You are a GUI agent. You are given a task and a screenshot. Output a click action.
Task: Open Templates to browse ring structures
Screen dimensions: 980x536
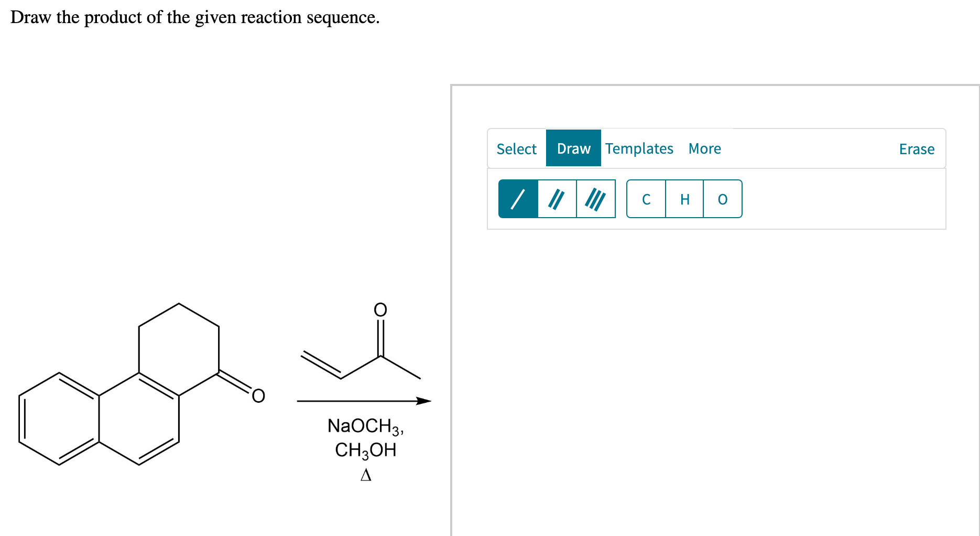pos(639,148)
